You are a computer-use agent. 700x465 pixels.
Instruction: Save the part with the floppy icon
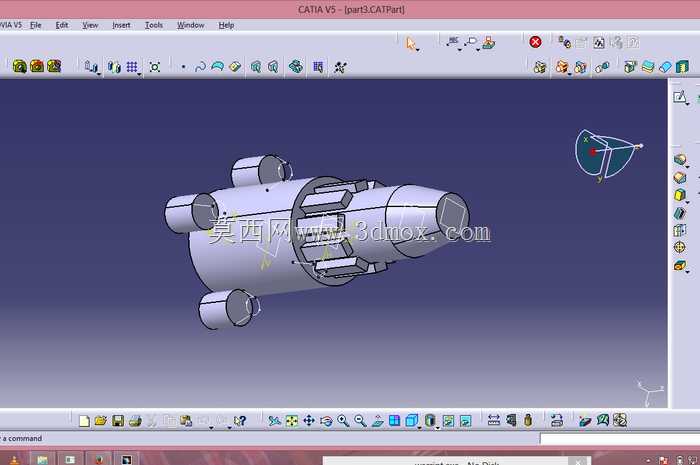(118, 421)
